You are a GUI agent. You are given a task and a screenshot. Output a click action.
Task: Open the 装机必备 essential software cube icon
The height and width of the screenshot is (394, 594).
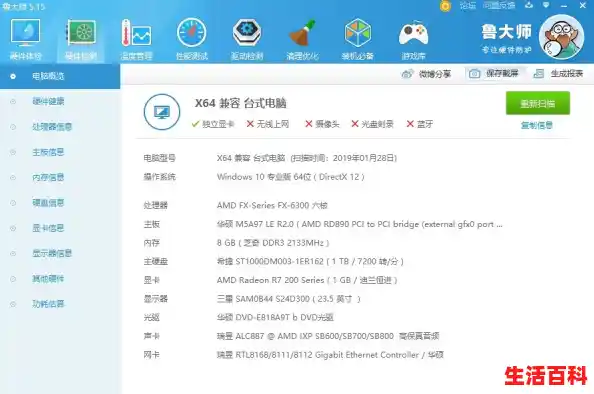(358, 40)
